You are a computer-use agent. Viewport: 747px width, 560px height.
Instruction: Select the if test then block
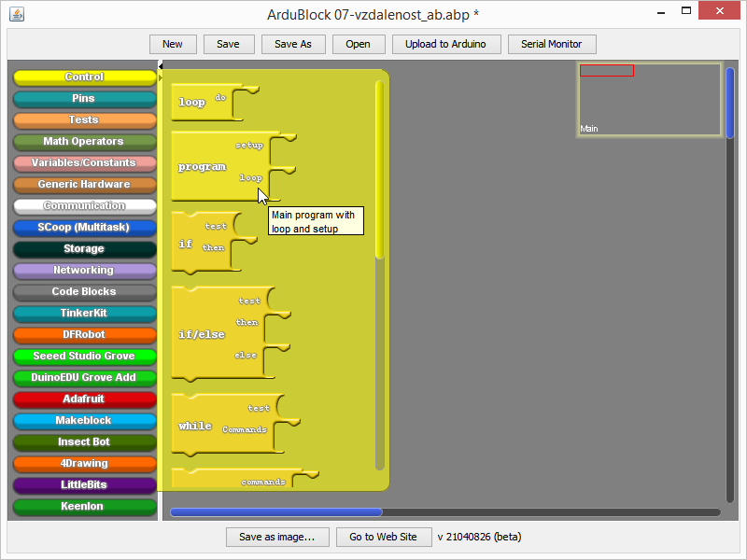pos(204,243)
